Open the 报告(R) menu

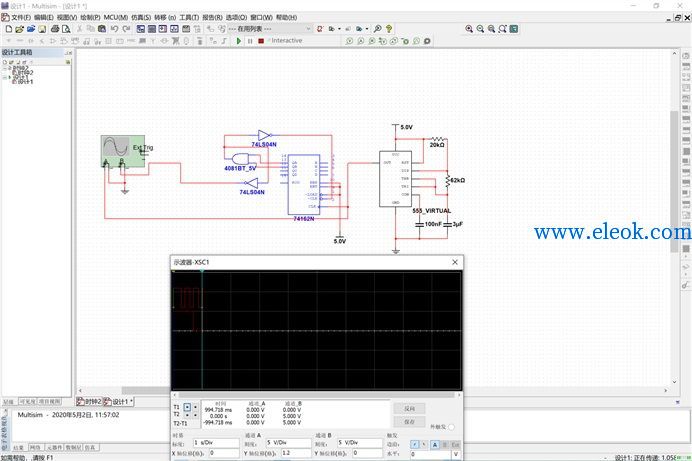coord(212,18)
